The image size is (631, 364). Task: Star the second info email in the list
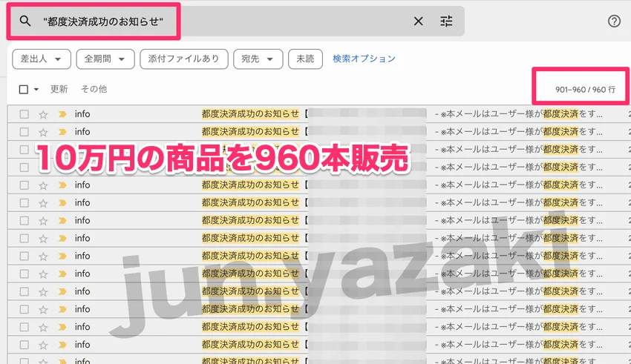pyautogui.click(x=43, y=132)
